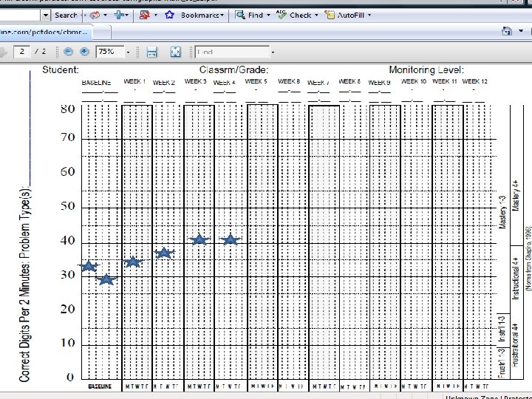The width and height of the screenshot is (532, 399).
Task: Click the red popup blocker icon
Action: tap(145, 15)
